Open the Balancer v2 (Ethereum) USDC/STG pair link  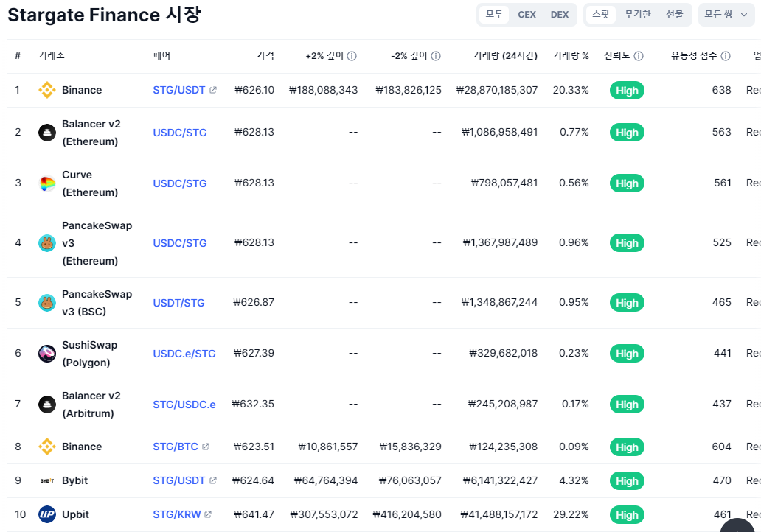tap(180, 133)
